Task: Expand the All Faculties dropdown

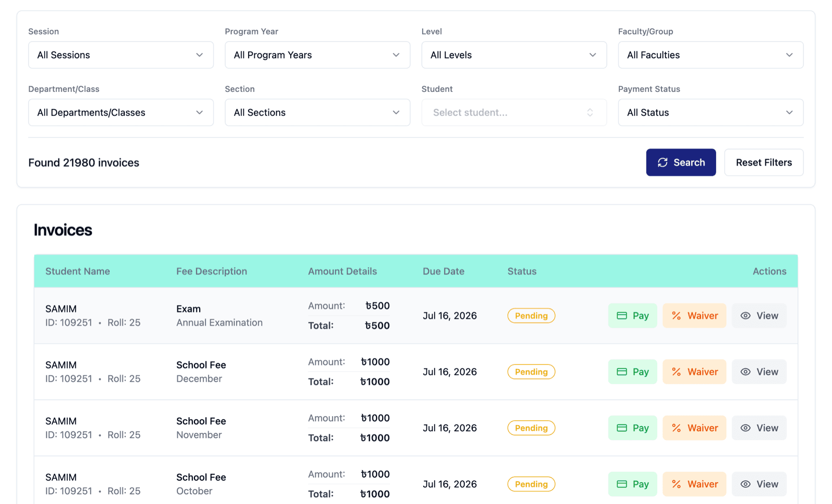Action: 710,55
